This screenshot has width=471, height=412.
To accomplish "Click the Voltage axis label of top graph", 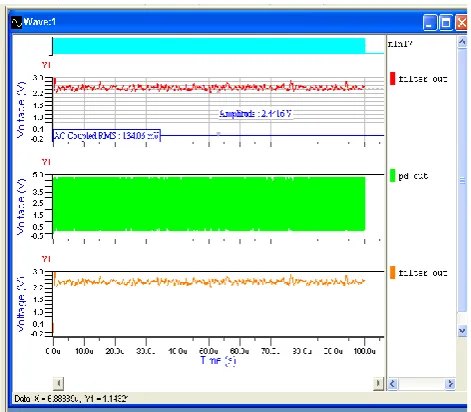I will pyautogui.click(x=21, y=109).
